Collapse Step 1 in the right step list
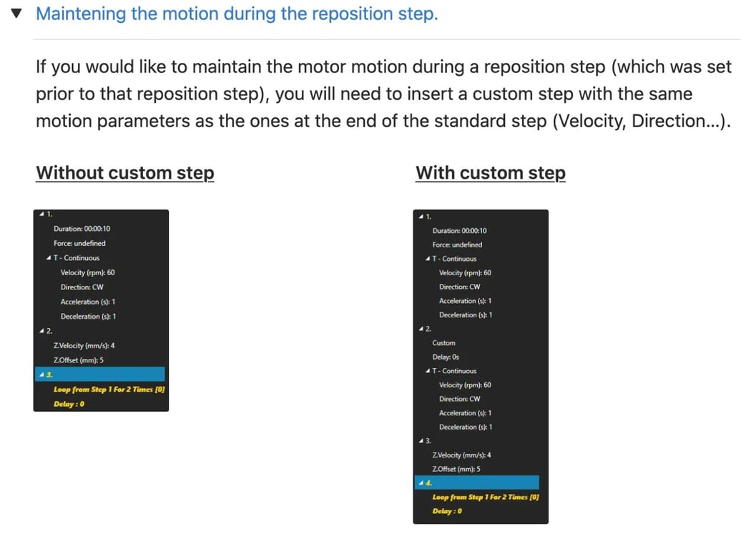 [421, 216]
